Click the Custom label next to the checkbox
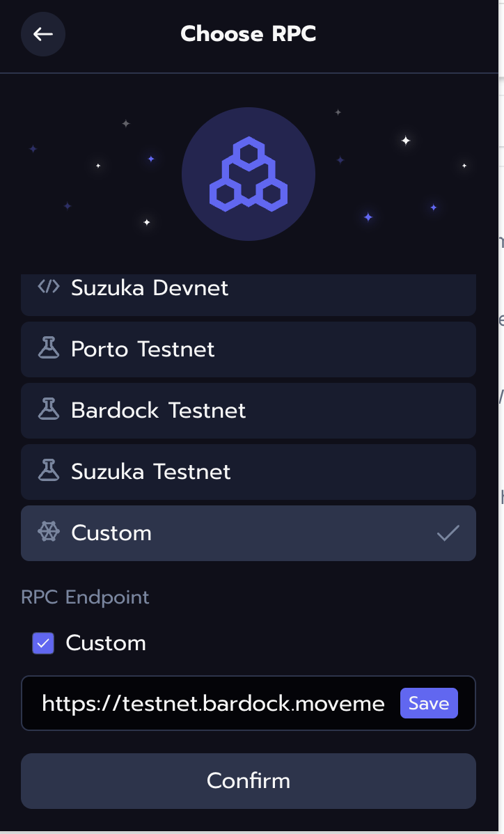504x834 pixels. pyautogui.click(x=106, y=643)
